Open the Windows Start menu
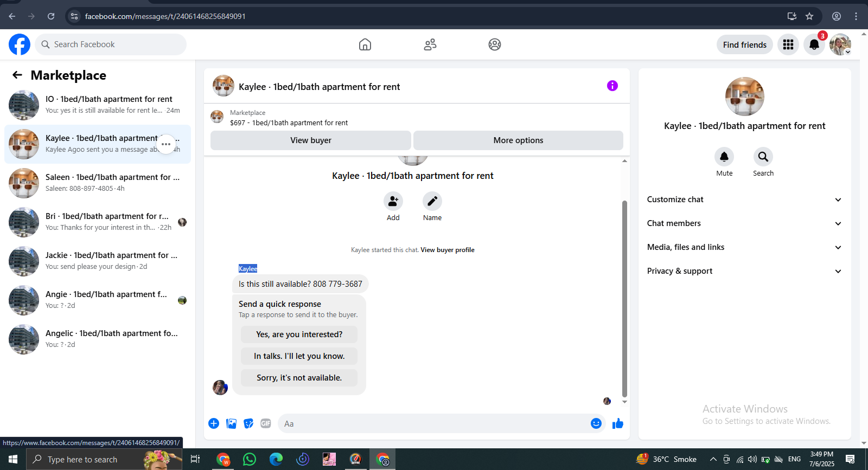 coord(13,459)
